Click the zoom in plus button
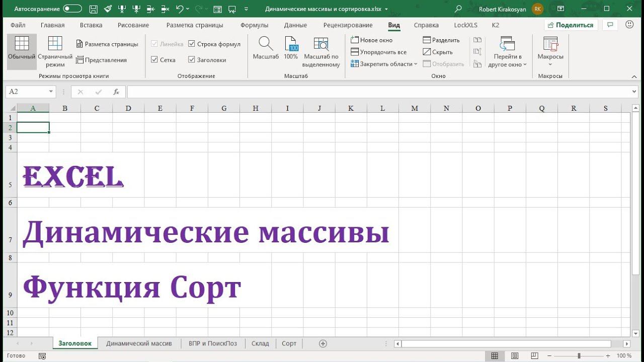Viewport: 644px width, 362px height. (608, 356)
